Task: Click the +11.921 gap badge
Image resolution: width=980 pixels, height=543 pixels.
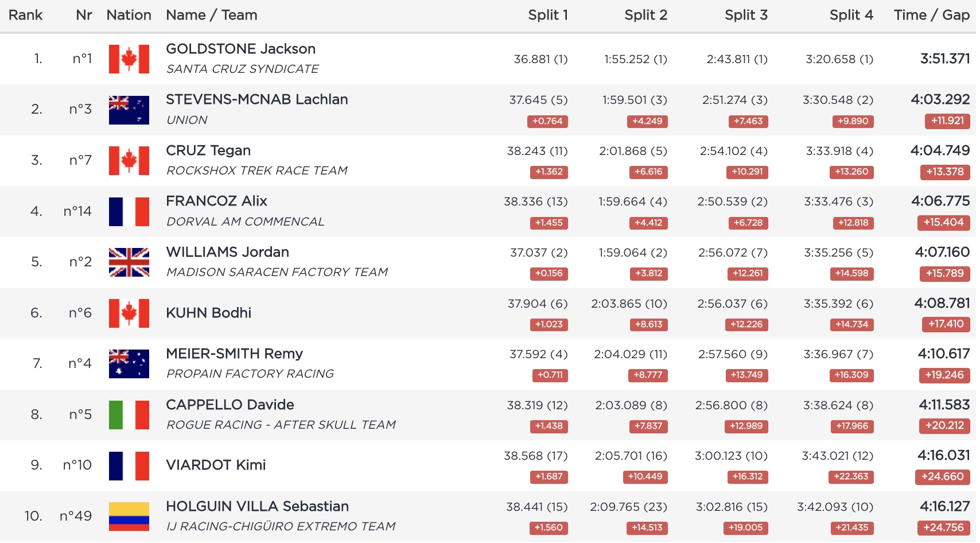Action: pos(947,121)
